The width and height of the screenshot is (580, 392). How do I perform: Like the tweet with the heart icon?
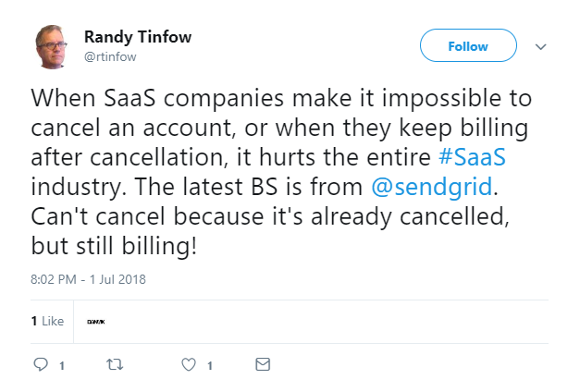(189, 365)
